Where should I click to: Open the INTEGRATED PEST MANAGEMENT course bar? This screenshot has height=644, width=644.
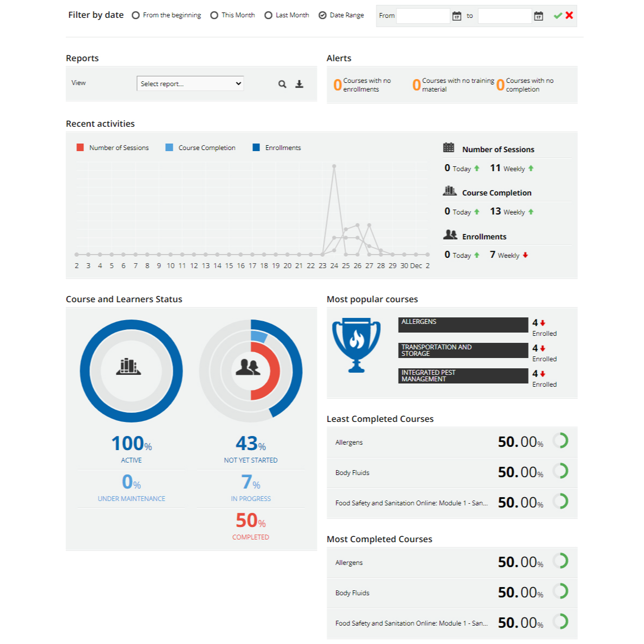[x=463, y=376]
